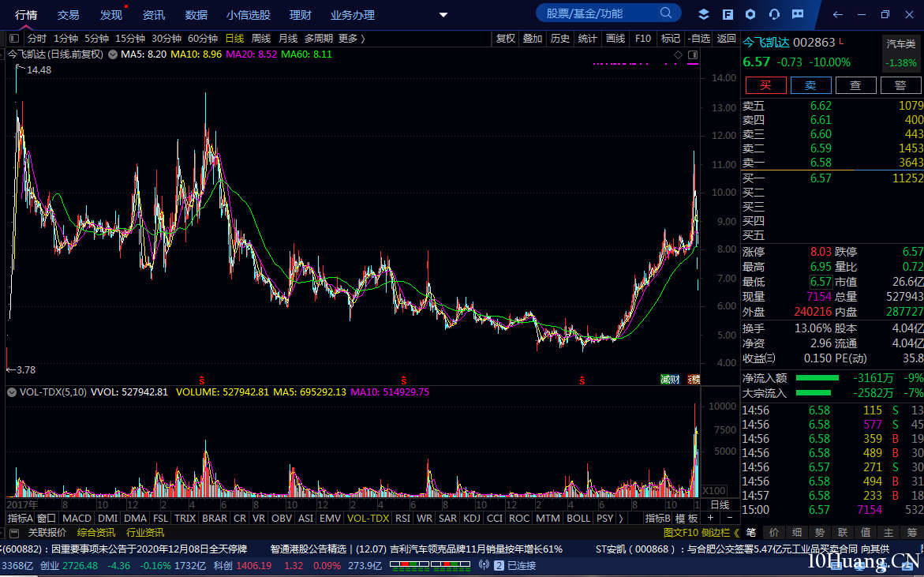Click the red 买 buy button
Image resolution: width=924 pixels, height=577 pixels.
765,85
